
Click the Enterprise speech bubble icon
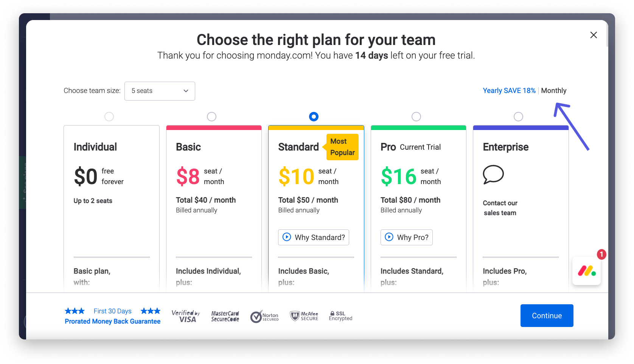pyautogui.click(x=493, y=175)
